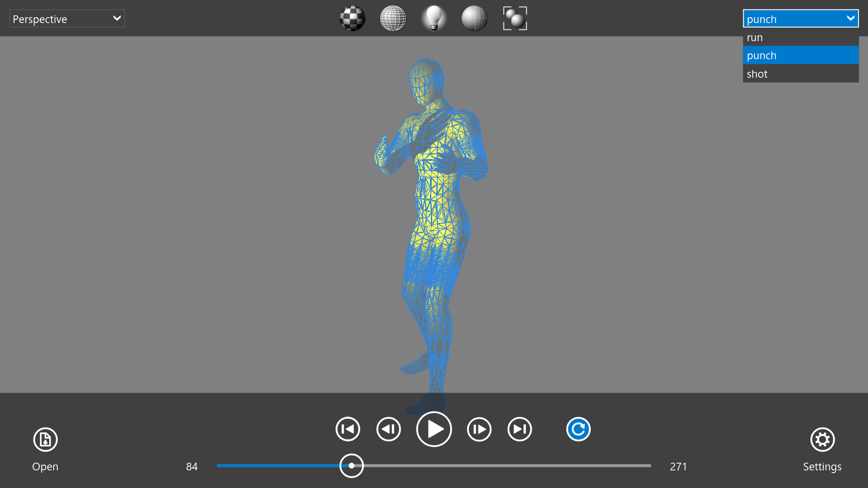Expand the Perspective view dropdown

(x=67, y=19)
